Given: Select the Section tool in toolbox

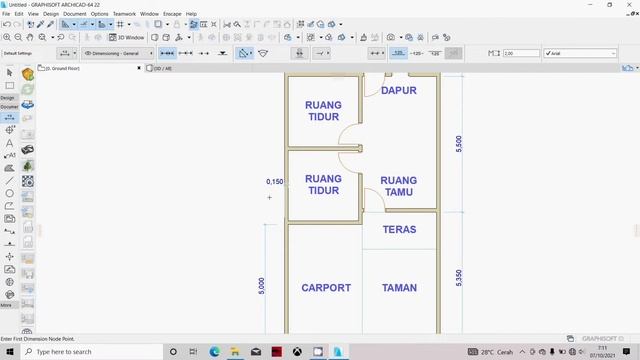Looking at the screenshot, I should (x=9, y=231).
